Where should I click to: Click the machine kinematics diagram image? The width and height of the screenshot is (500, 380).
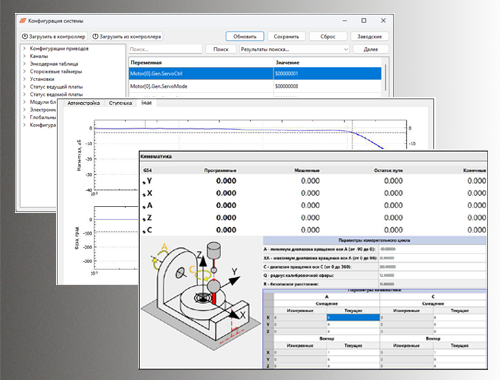[201, 297]
